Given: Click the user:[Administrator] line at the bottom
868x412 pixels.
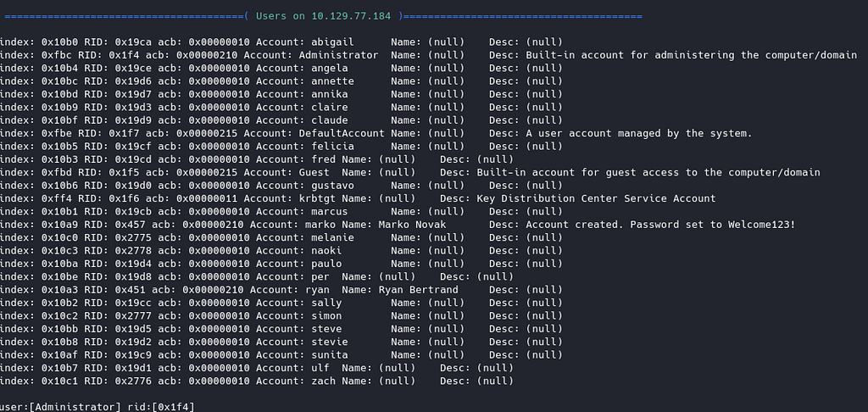Looking at the screenshot, I should click(60, 407).
